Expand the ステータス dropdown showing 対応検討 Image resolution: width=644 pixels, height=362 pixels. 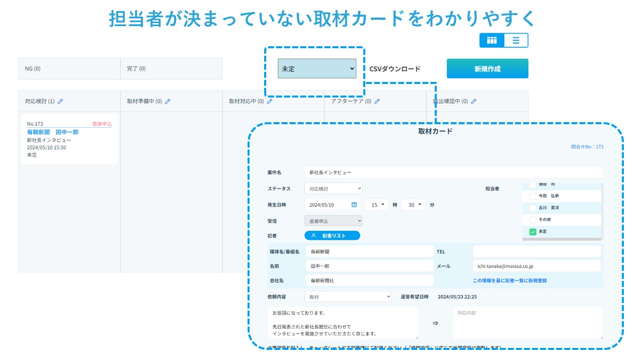pos(333,189)
